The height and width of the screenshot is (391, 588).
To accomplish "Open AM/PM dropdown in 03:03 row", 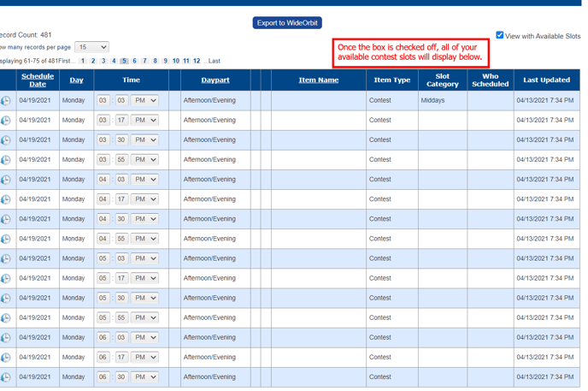I will tap(144, 101).
